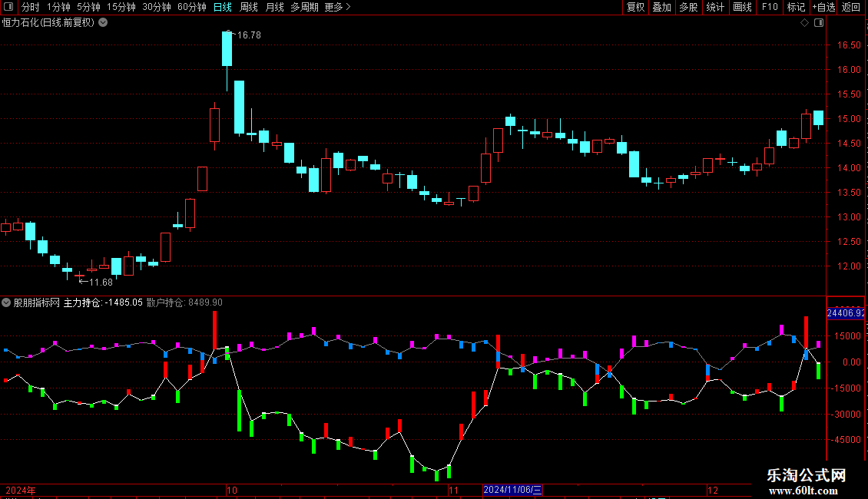Switch to 日线 daily chart
Viewport: 868px width, 499px height.
(x=223, y=7)
